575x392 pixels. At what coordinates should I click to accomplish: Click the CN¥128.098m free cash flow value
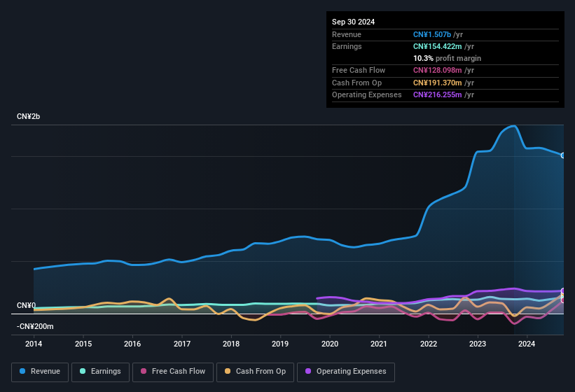(438, 70)
